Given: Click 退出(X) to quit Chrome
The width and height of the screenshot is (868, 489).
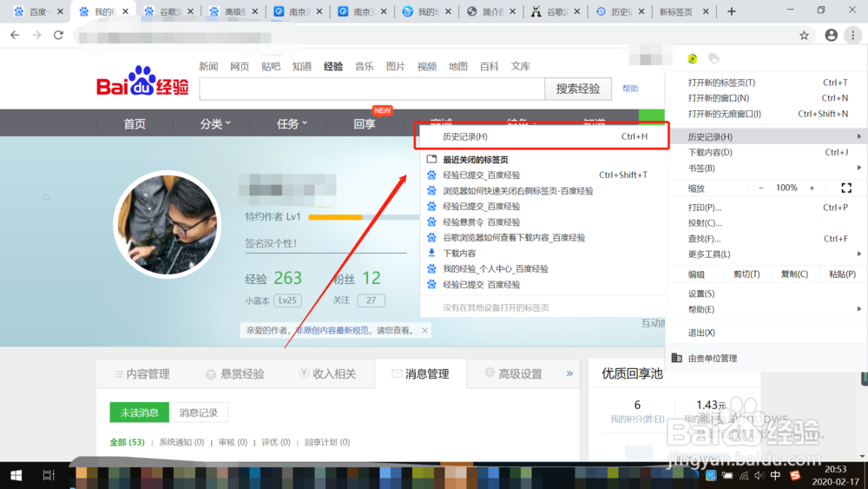Looking at the screenshot, I should click(x=767, y=333).
